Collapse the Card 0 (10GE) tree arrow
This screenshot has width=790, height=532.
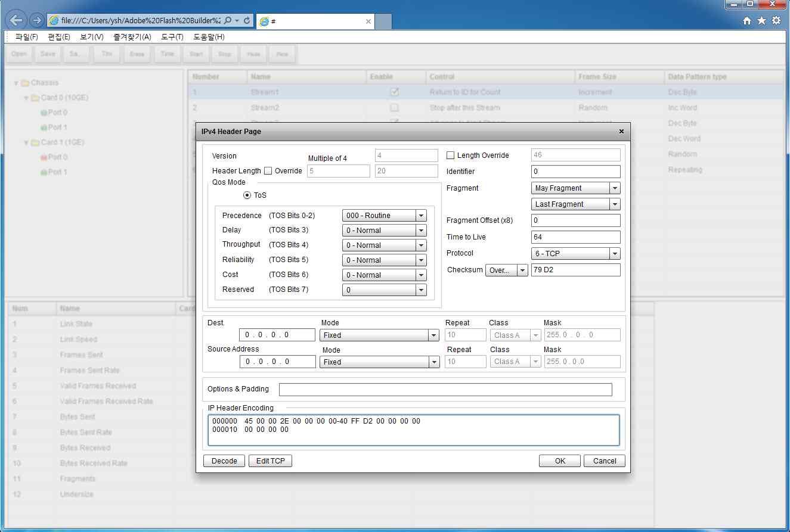[26, 98]
